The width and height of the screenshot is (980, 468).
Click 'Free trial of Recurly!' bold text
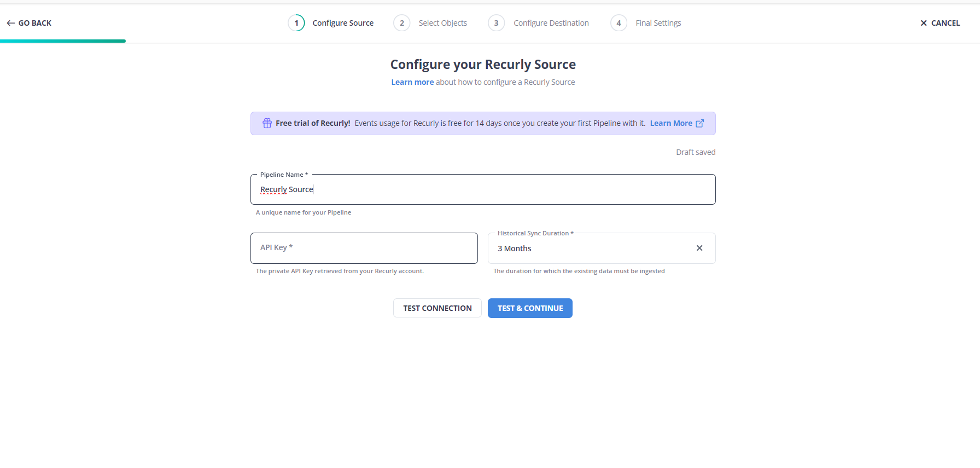point(313,123)
